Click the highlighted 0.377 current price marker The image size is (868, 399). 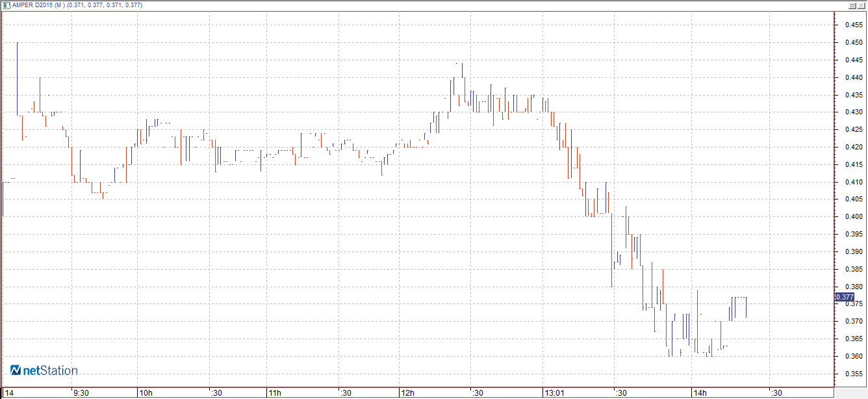point(845,297)
